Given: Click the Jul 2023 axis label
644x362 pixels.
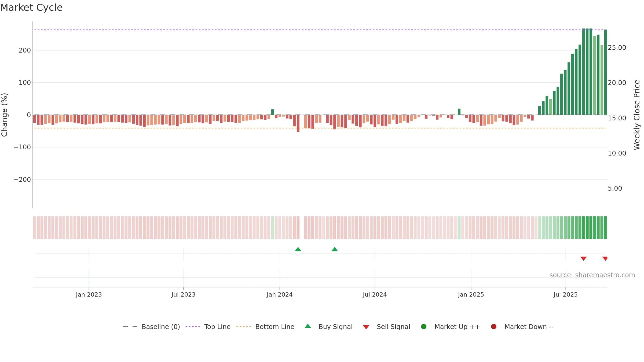Looking at the screenshot, I should coord(184,295).
